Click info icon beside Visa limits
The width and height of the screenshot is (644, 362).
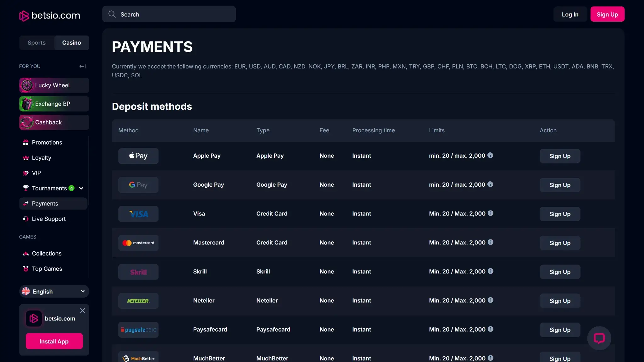(491, 213)
